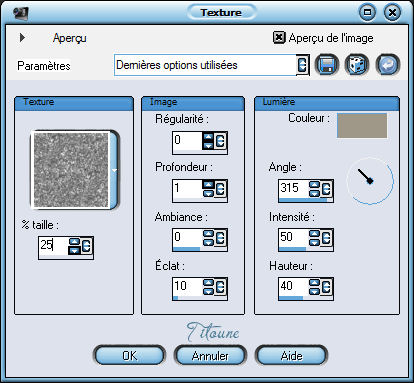
Task: Increase the Régularité value
Action: (x=209, y=137)
